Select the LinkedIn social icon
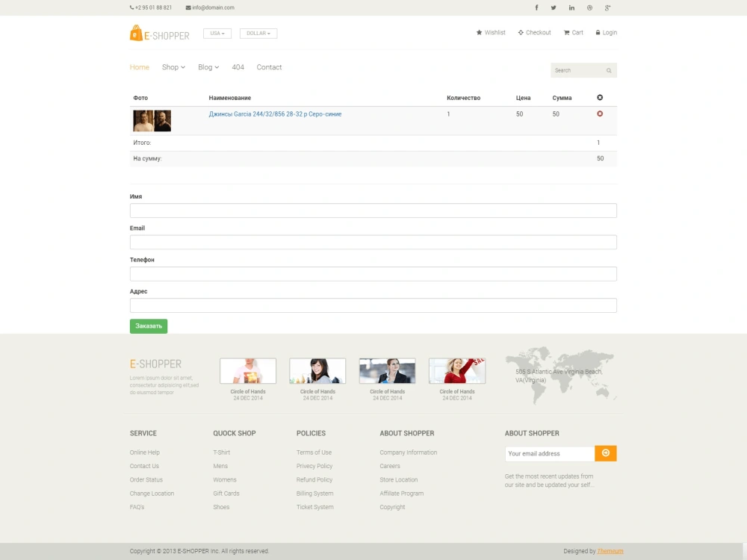The height and width of the screenshot is (560, 747). pos(571,7)
